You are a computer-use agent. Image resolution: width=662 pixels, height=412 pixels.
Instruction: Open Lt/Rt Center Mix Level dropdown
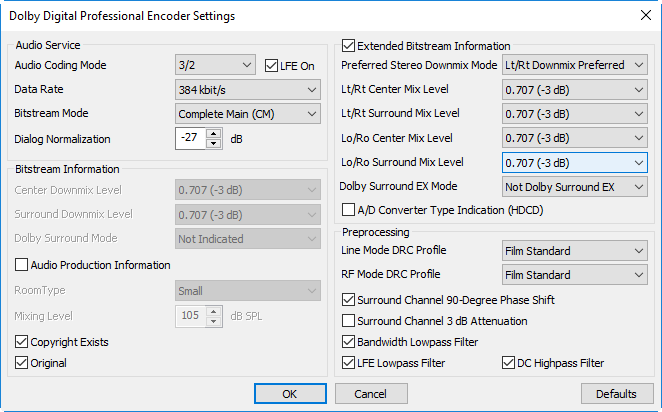click(x=575, y=90)
